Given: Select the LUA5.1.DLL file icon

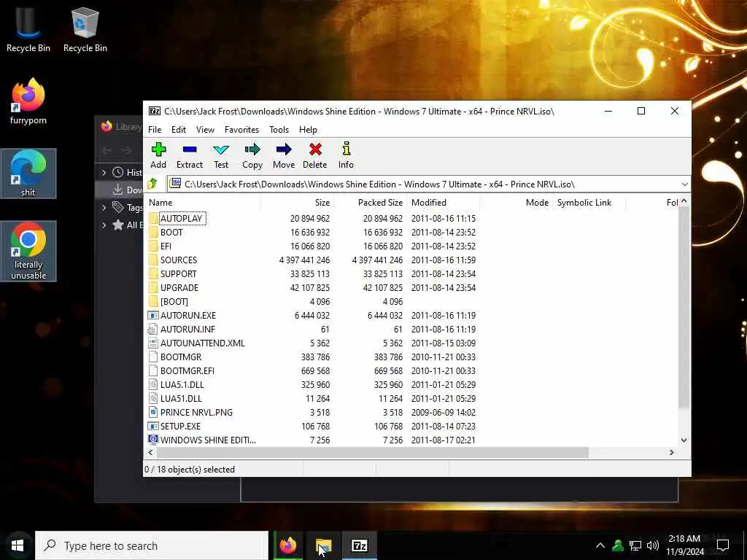Looking at the screenshot, I should point(153,385).
